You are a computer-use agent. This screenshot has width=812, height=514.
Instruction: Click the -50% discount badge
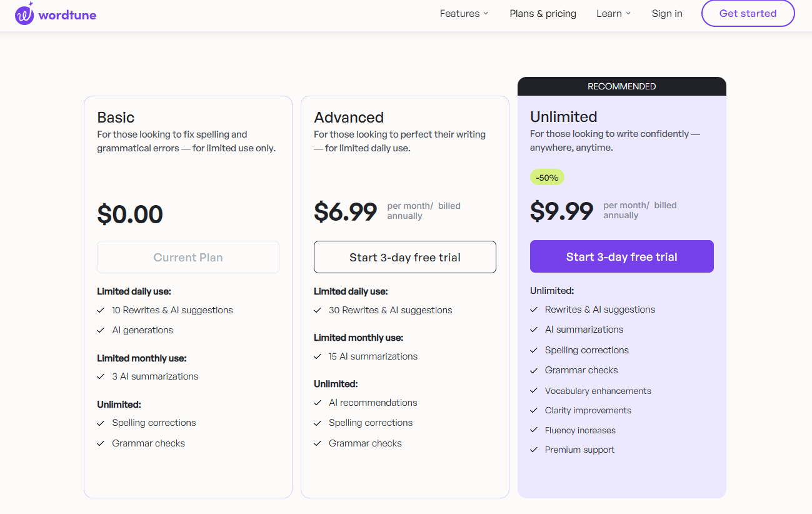[x=547, y=178]
